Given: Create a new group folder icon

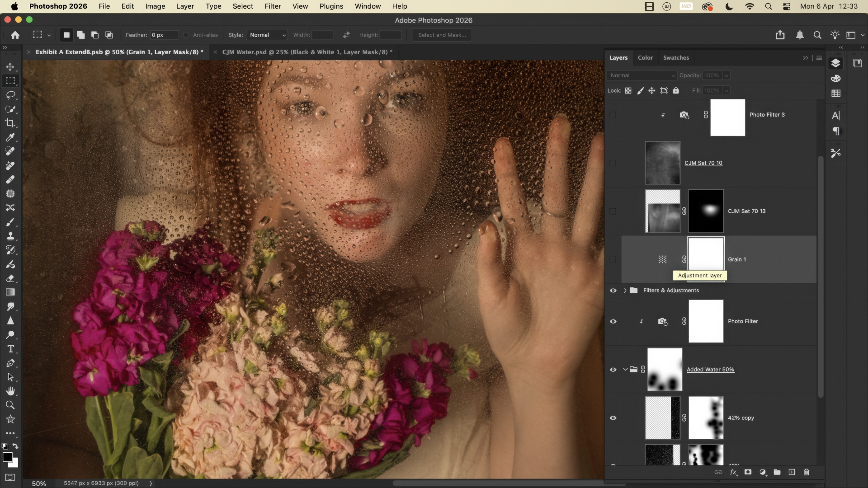Looking at the screenshot, I should [777, 472].
